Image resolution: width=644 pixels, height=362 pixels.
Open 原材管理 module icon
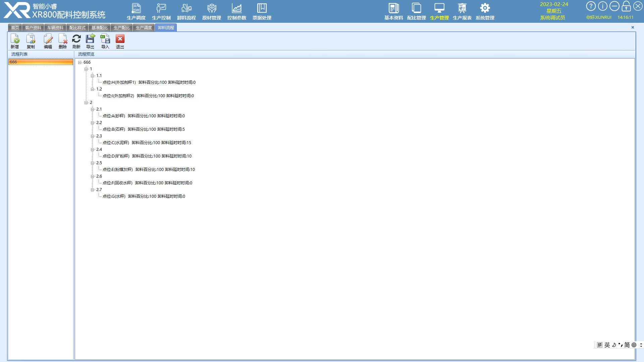211,12
